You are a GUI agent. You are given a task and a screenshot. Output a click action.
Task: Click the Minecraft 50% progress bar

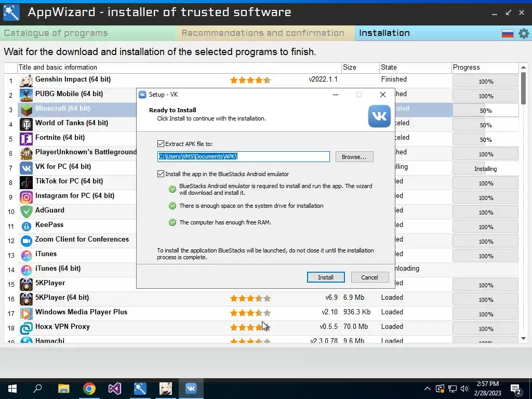click(486, 111)
